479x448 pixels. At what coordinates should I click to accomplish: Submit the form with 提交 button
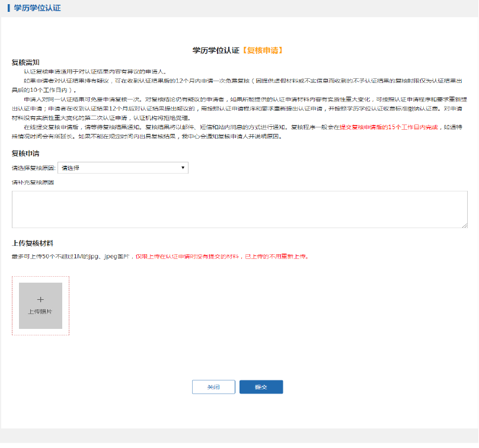tap(261, 387)
